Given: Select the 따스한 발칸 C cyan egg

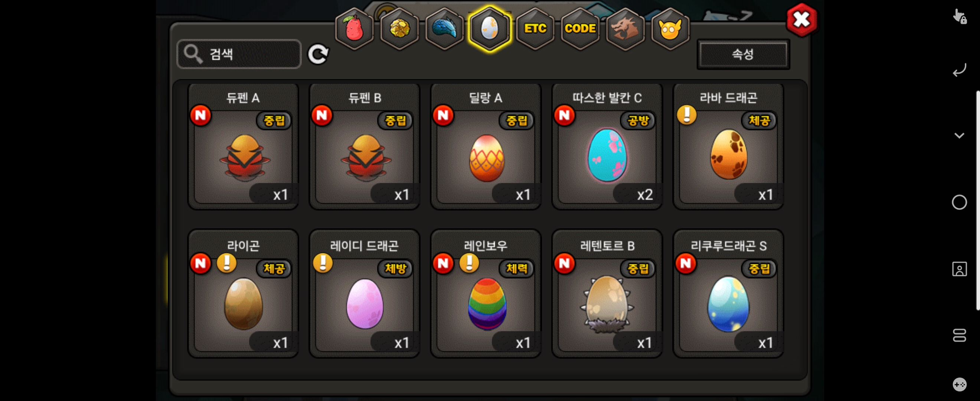Looking at the screenshot, I should pyautogui.click(x=607, y=146).
